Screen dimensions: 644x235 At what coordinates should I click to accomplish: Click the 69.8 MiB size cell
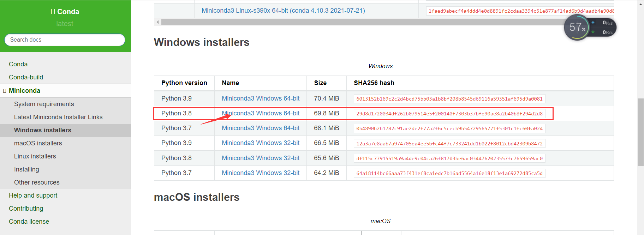click(327, 113)
